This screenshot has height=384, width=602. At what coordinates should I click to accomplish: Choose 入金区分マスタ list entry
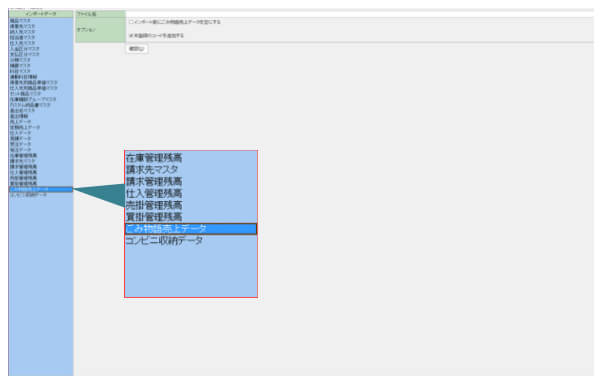coord(25,49)
